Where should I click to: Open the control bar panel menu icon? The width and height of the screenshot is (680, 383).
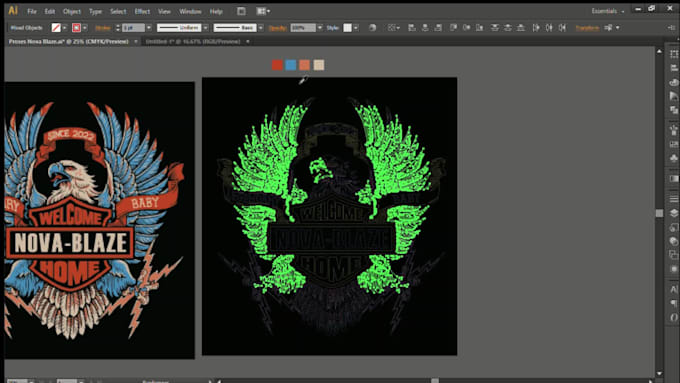pyautogui.click(x=672, y=28)
